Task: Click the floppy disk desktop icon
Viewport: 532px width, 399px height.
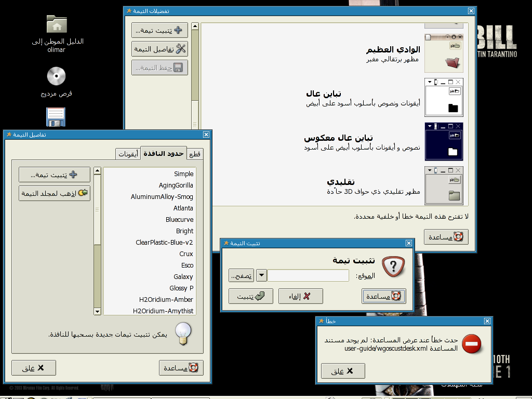Action: 56,117
